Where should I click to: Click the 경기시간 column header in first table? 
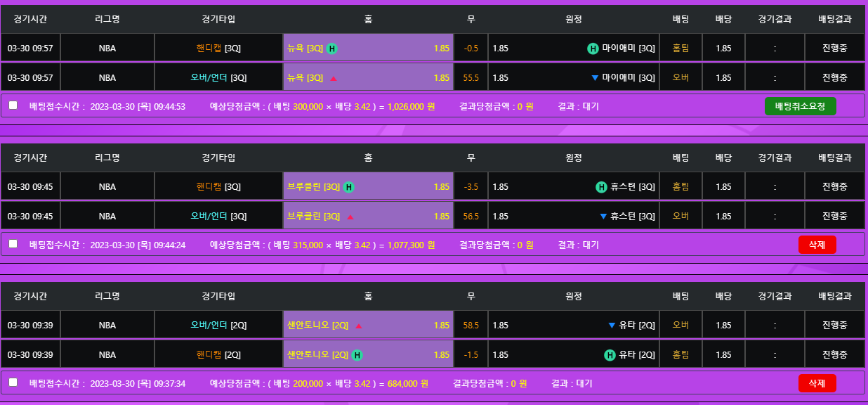[30, 19]
